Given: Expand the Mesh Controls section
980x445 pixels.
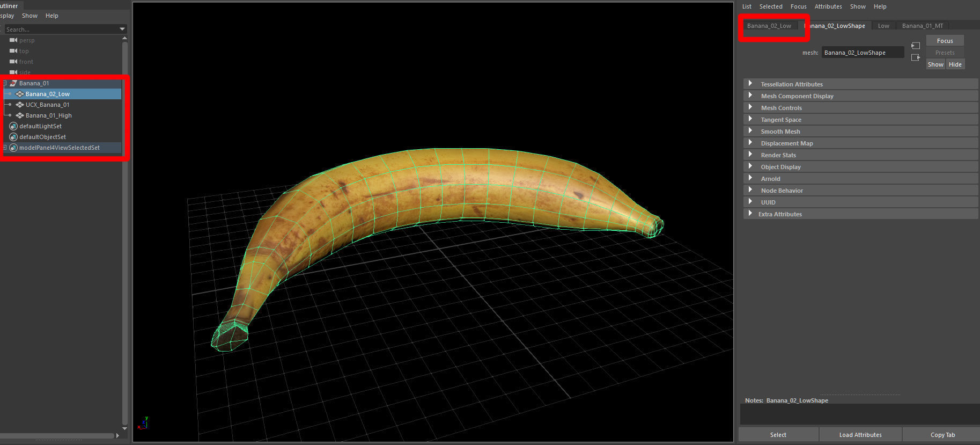Looking at the screenshot, I should tap(750, 107).
